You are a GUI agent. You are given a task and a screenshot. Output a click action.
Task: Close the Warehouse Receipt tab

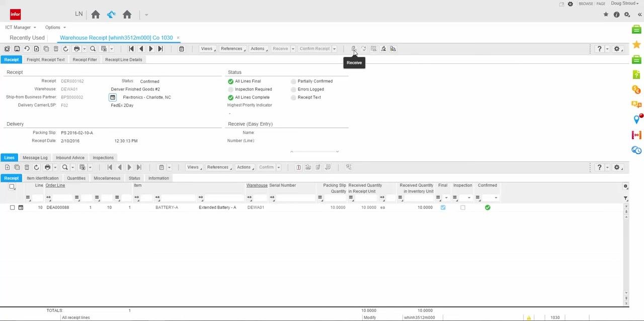(178, 38)
